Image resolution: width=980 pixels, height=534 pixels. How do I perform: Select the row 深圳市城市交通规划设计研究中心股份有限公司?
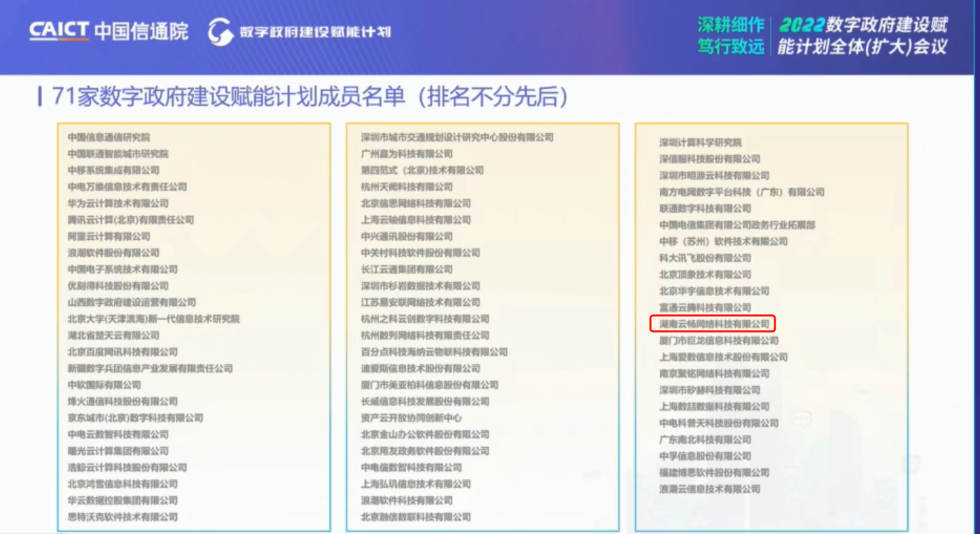point(457,137)
